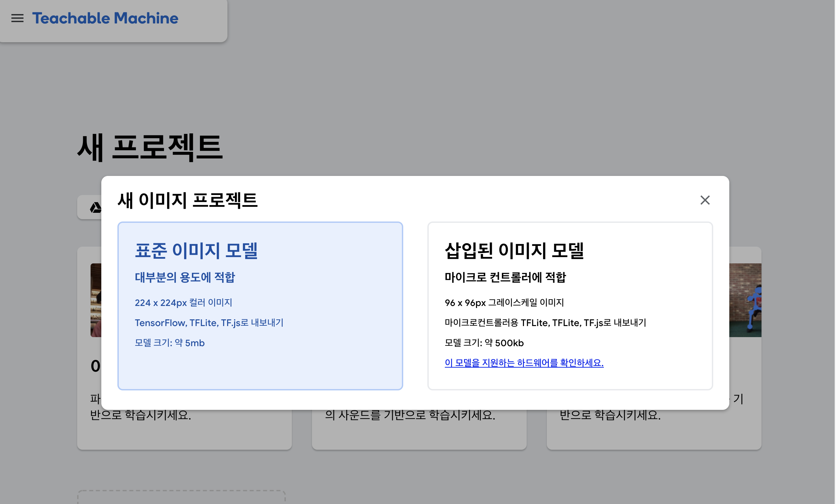Viewport: 840px width, 504px height.
Task: Open the supported hardware link
Action: tap(524, 363)
